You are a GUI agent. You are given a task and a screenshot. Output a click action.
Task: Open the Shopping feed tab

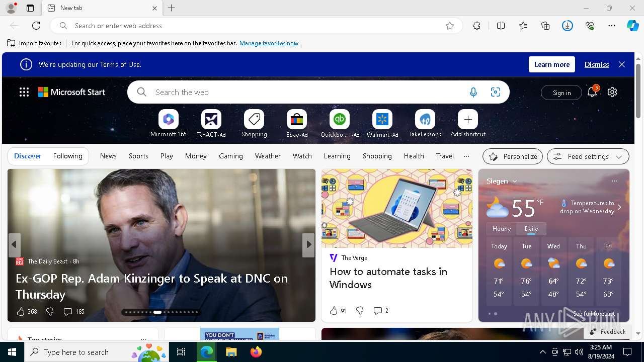(x=377, y=156)
